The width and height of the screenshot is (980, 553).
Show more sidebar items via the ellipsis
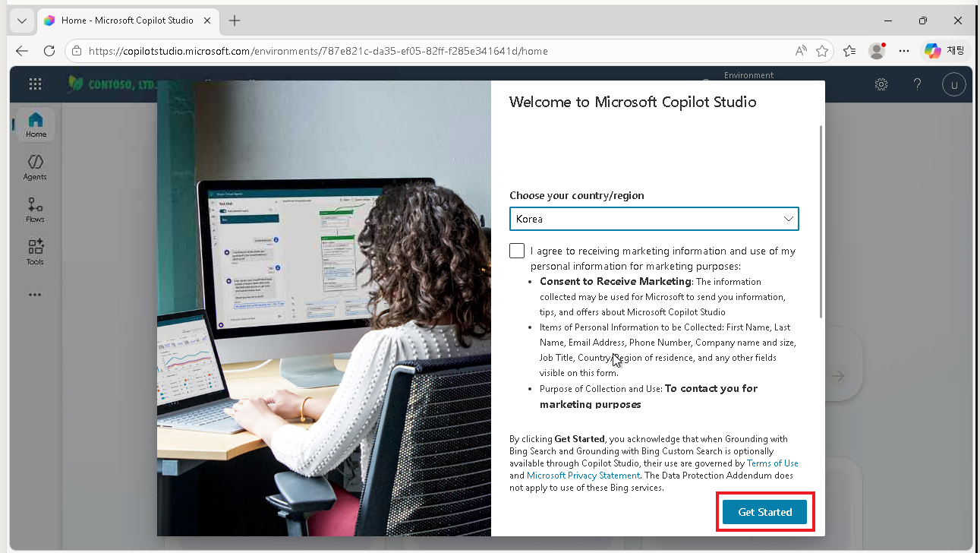35,295
